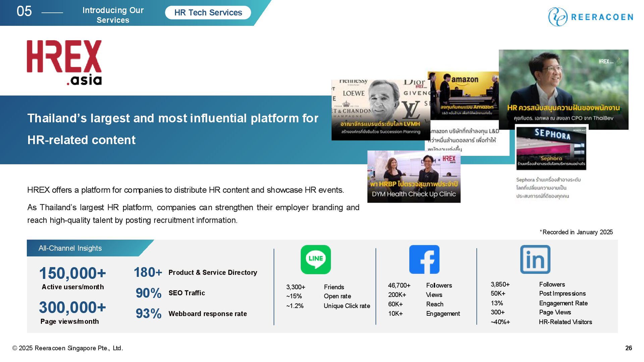Click the Facebook 46,700+ followers value
The image size is (644, 362).
[399, 286]
